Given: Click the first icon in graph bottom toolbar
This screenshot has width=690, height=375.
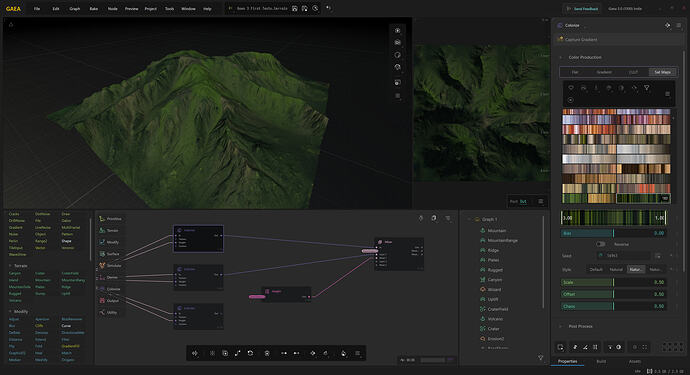Looking at the screenshot, I should [x=195, y=353].
